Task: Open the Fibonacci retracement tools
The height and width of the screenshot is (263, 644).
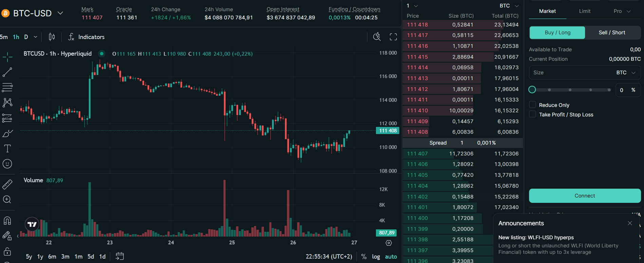Action: (7, 87)
